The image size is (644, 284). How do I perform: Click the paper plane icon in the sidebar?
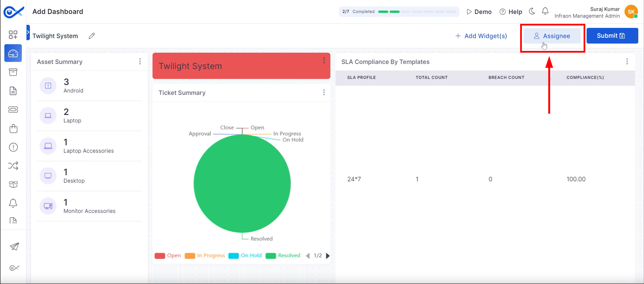pos(14,247)
